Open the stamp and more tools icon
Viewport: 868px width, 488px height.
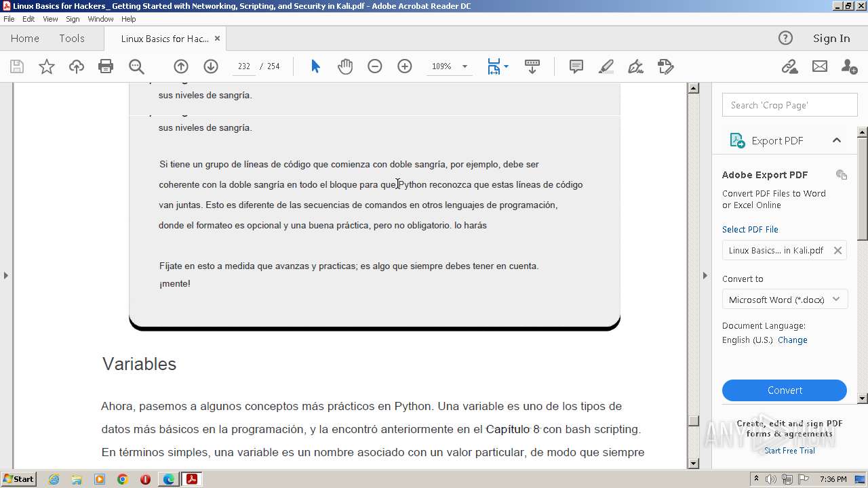666,66
